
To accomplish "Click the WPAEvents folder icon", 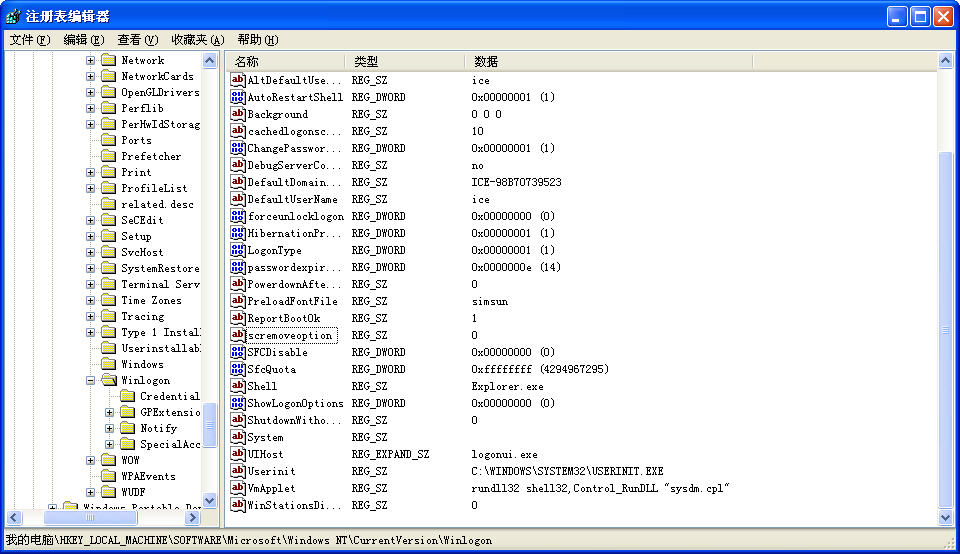I will coord(109,476).
